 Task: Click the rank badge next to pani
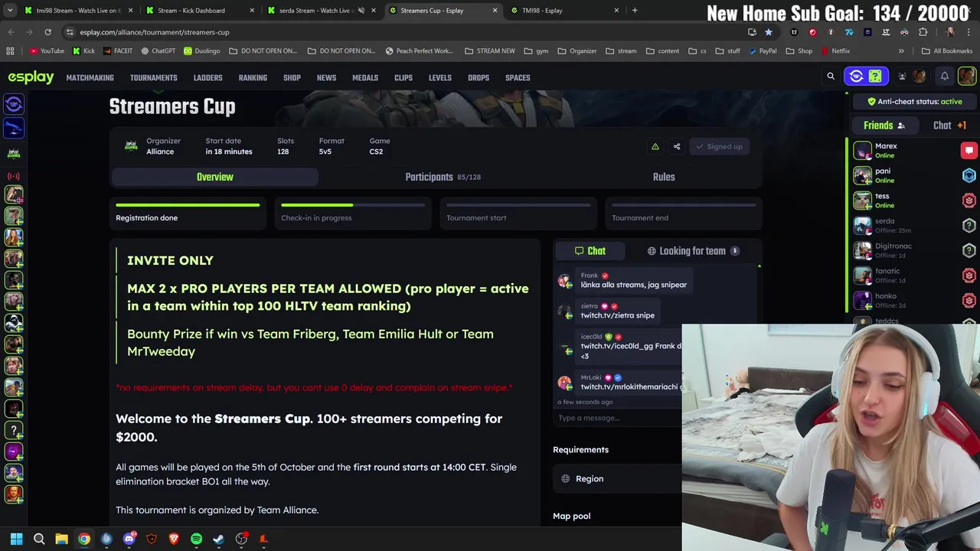pyautogui.click(x=969, y=175)
